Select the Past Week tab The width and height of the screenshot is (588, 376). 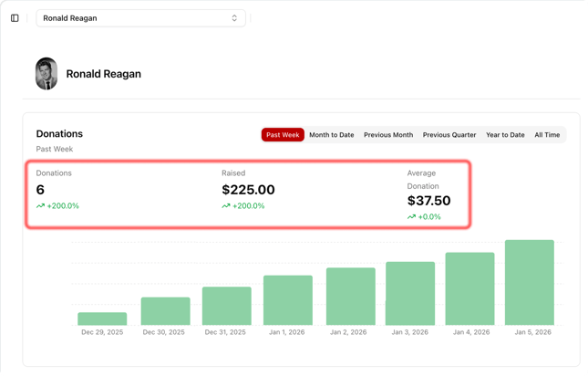coord(283,135)
